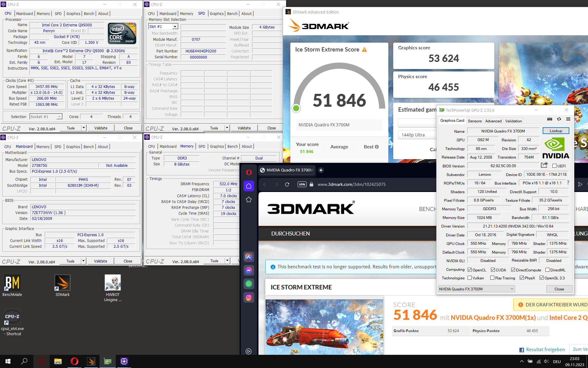Screen dimensions: 588x368
Task: Switch to the Validation tab in GPU-Z
Action: click(513, 121)
